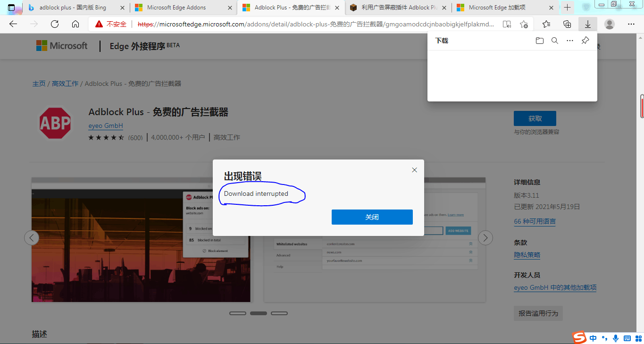644x344 pixels.
Task: Click the 报告滥用行为 button
Action: click(x=538, y=313)
